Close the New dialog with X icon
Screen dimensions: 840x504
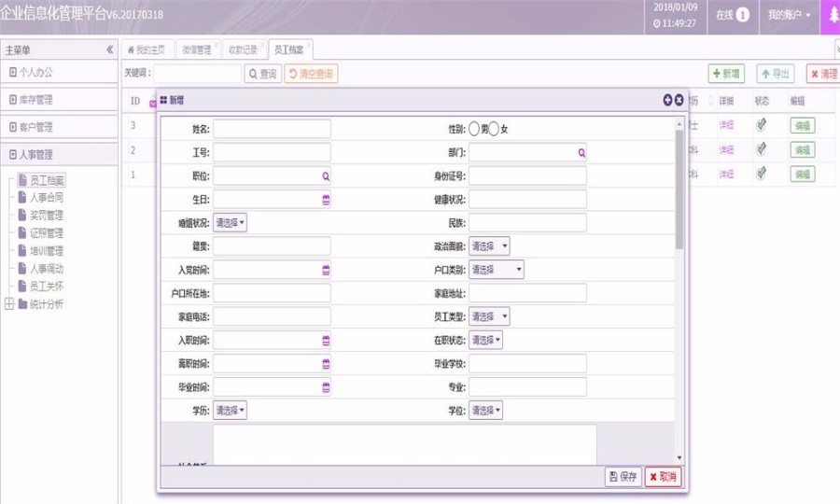pyautogui.click(x=679, y=100)
